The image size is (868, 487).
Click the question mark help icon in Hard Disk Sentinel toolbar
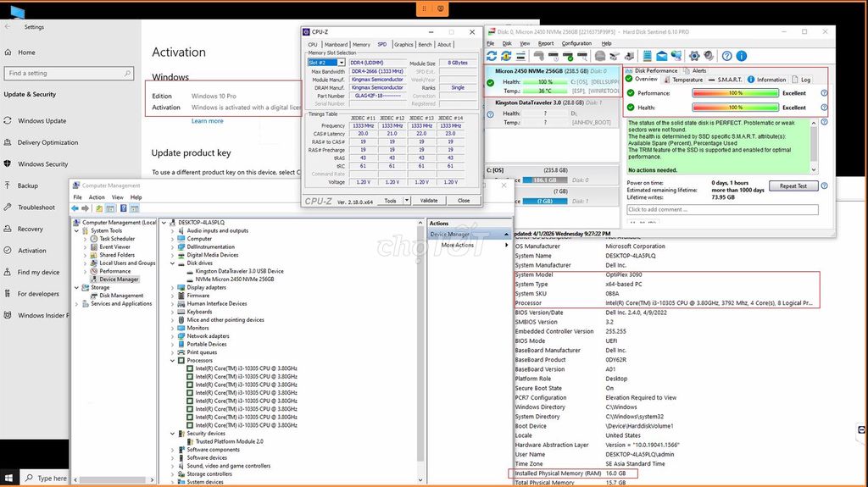(x=726, y=56)
